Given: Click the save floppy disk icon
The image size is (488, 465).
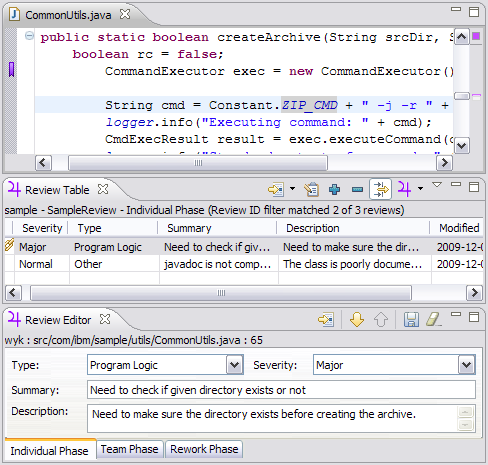Looking at the screenshot, I should click(411, 319).
